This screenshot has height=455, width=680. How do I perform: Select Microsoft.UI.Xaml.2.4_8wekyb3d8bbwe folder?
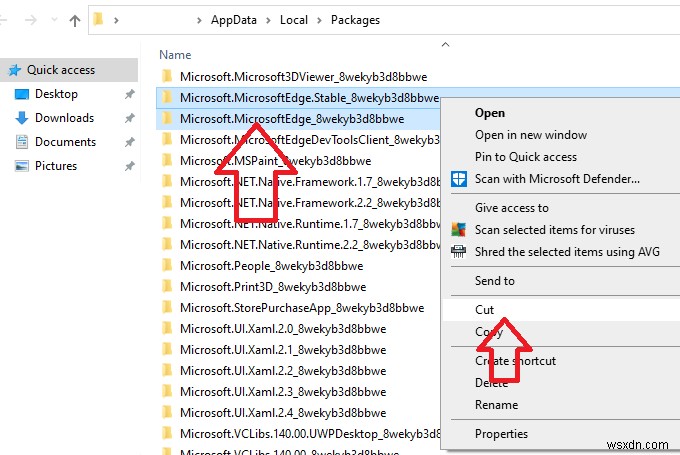click(x=283, y=412)
